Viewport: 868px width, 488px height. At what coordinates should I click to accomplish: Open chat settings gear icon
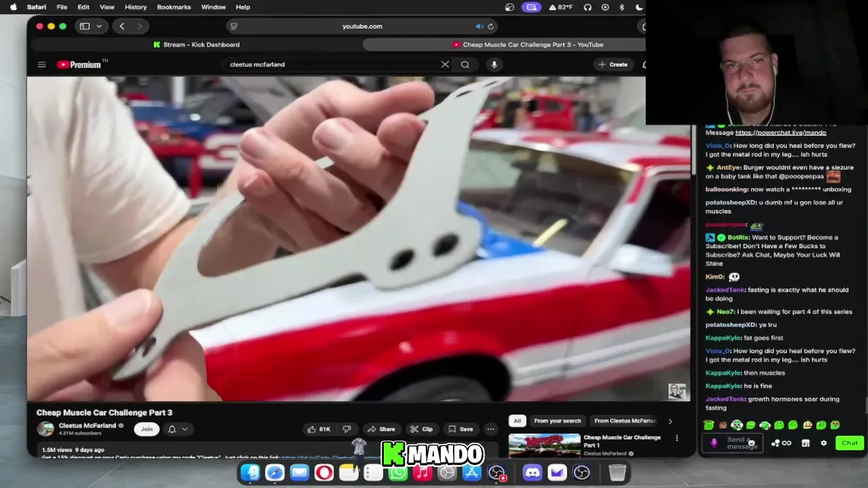click(823, 443)
